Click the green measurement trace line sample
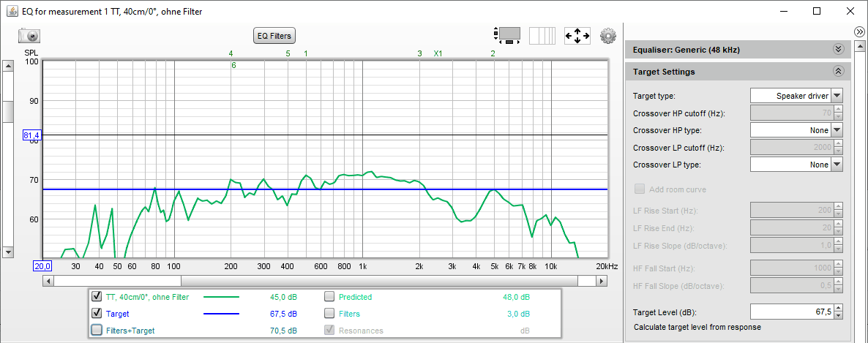Viewport: 868px width, 343px height. (222, 297)
